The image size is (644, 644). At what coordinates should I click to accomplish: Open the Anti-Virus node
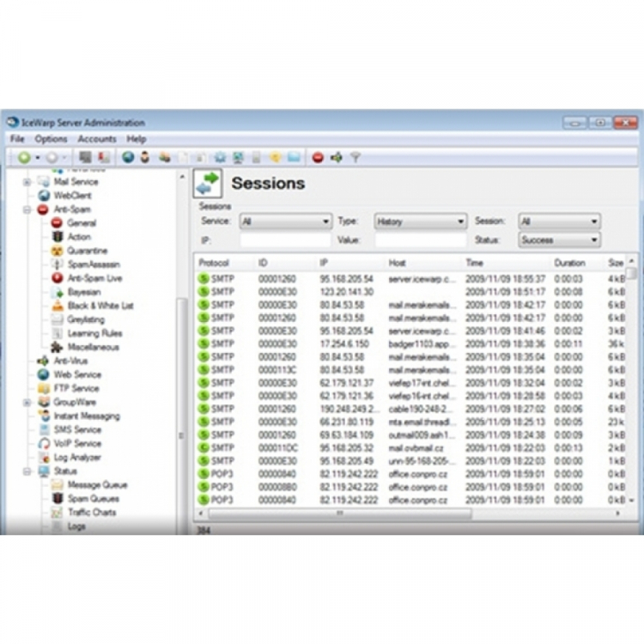point(70,361)
